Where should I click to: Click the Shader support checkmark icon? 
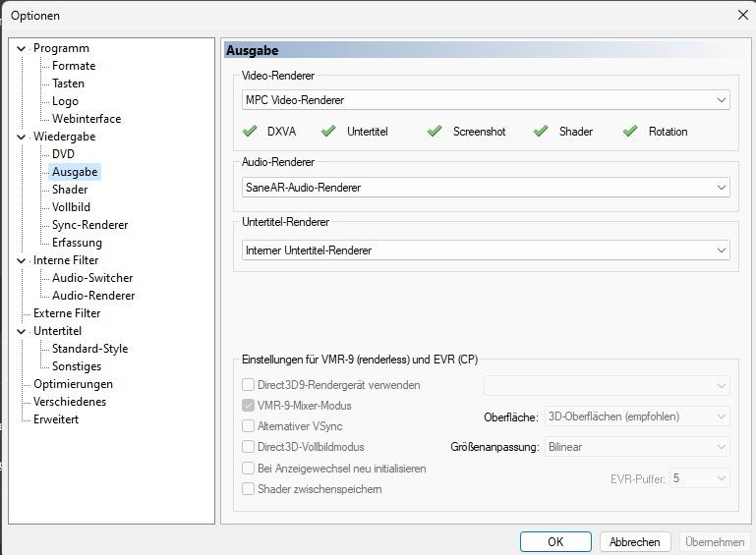tap(541, 131)
